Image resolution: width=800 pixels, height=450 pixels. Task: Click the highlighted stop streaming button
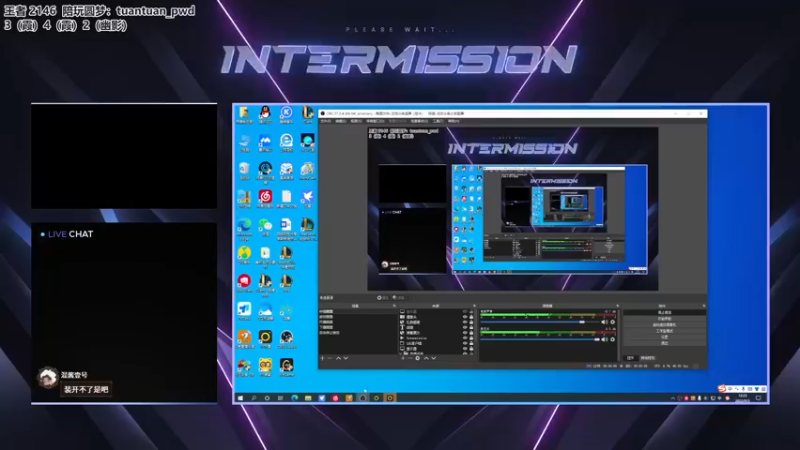(x=665, y=312)
